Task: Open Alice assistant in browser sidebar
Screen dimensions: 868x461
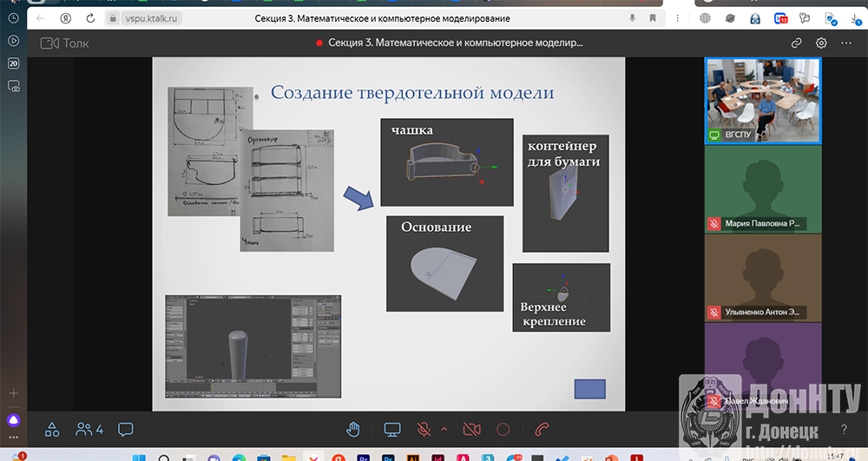Action: pyautogui.click(x=13, y=420)
